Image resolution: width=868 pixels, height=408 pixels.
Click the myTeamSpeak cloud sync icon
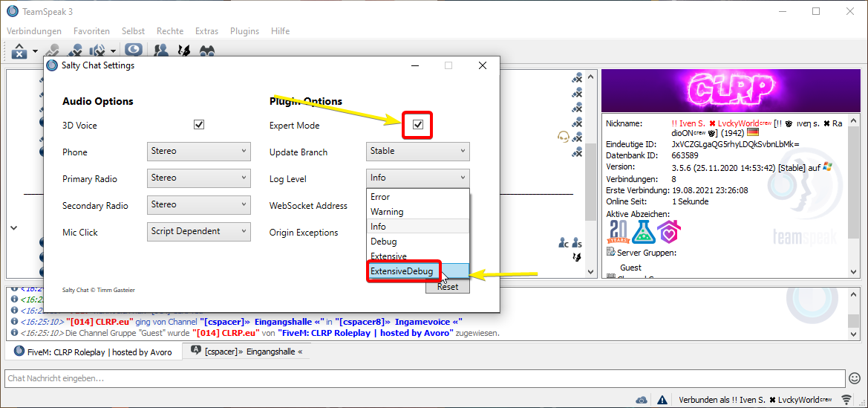tap(642, 400)
